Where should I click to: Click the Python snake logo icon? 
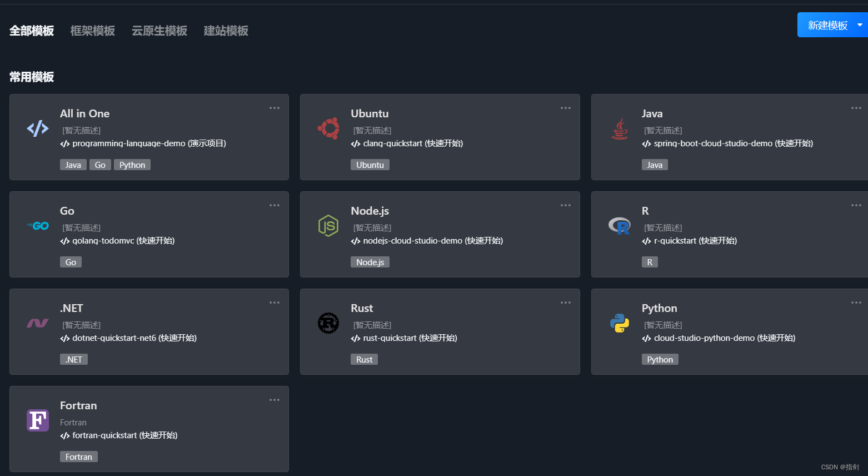(620, 323)
